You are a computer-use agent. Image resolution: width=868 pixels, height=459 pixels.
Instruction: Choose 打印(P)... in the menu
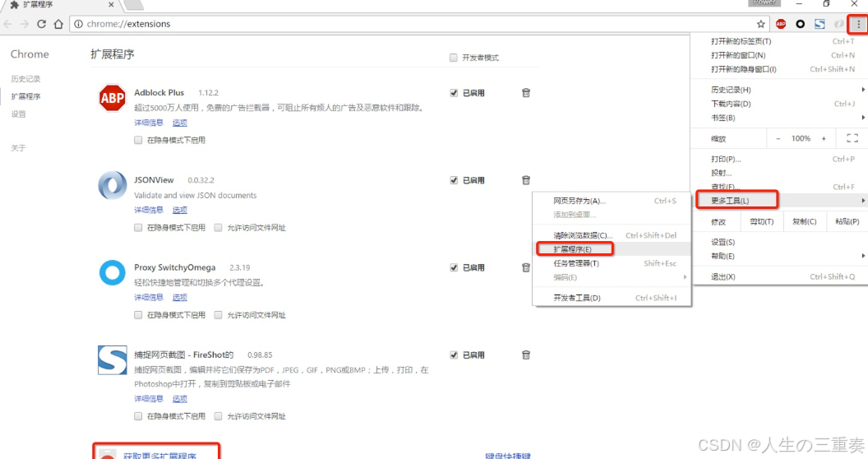[779, 159]
